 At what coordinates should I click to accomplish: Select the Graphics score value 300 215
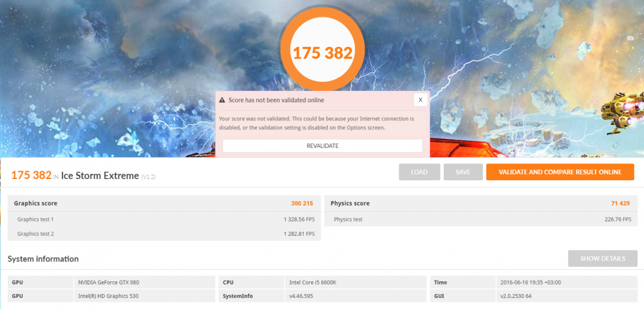(x=302, y=203)
